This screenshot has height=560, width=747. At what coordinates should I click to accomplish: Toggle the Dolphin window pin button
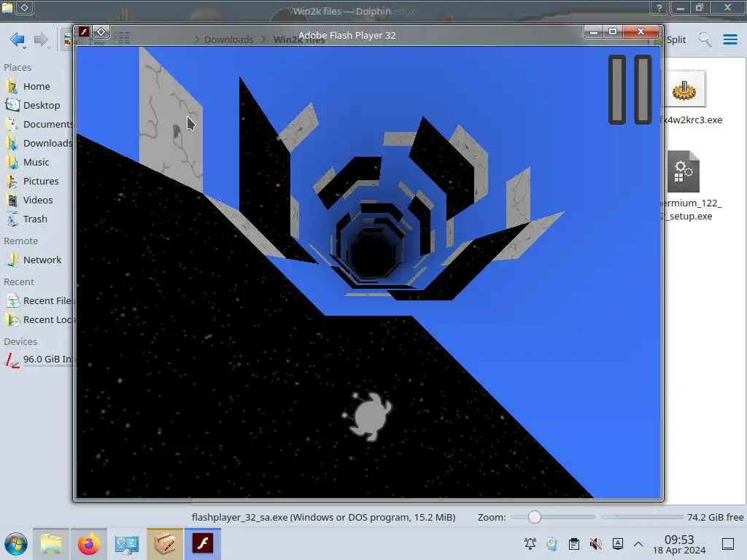25,7
